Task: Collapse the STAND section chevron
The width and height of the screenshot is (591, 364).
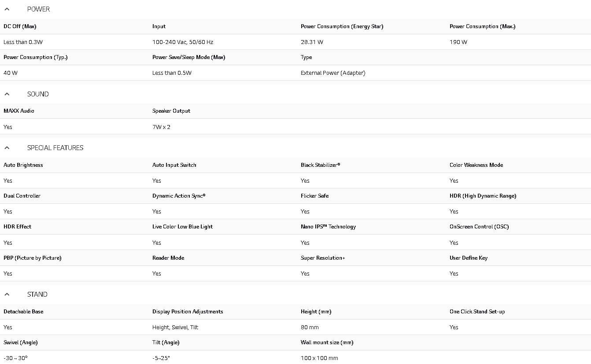Action: tap(7, 294)
